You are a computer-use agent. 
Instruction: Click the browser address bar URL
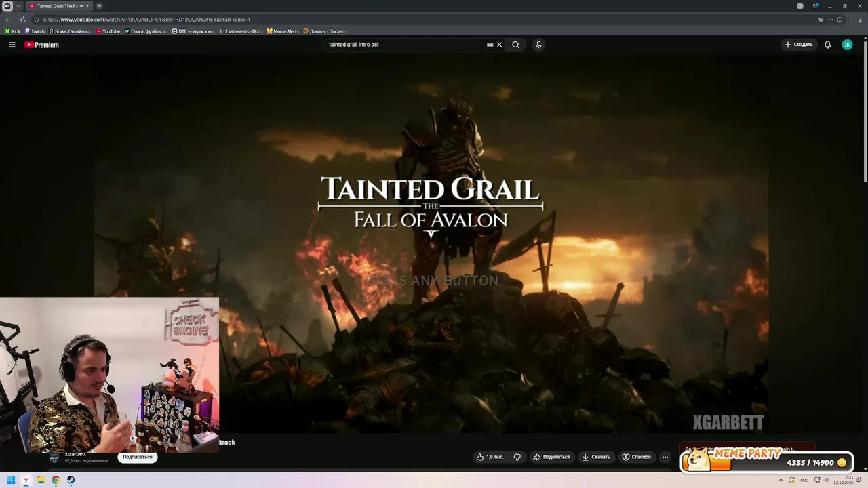[x=147, y=20]
